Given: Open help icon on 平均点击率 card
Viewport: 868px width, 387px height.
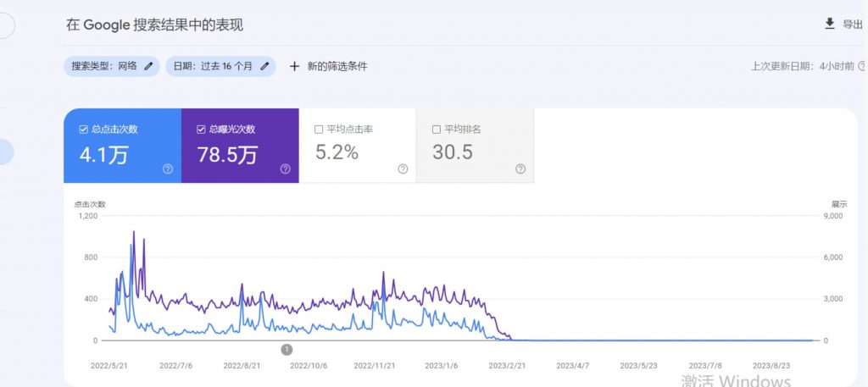Looking at the screenshot, I should coord(403,169).
